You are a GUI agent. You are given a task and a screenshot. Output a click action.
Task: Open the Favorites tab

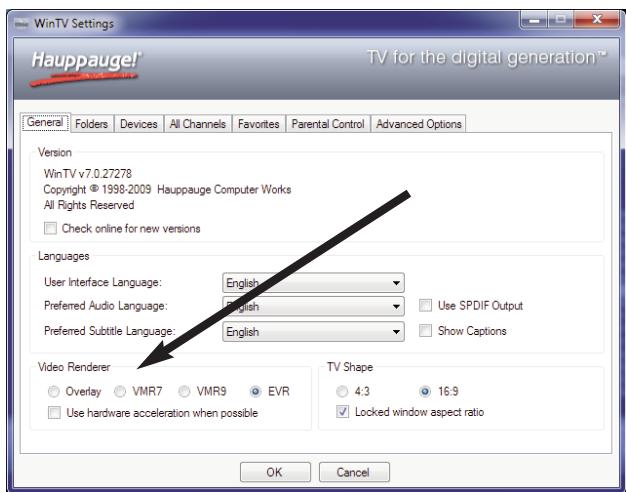[x=258, y=124]
